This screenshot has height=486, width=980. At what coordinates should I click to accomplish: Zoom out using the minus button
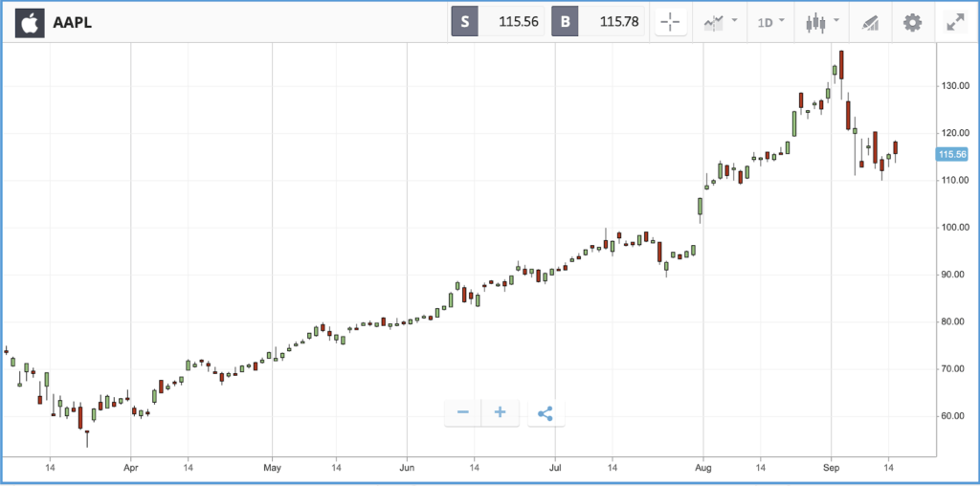coord(463,412)
